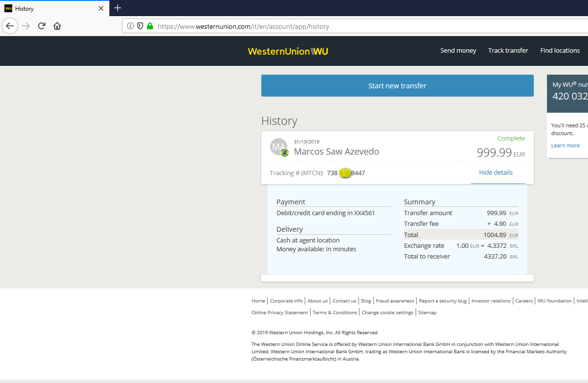Open a new browser tab
The image size is (588, 383).
click(118, 8)
